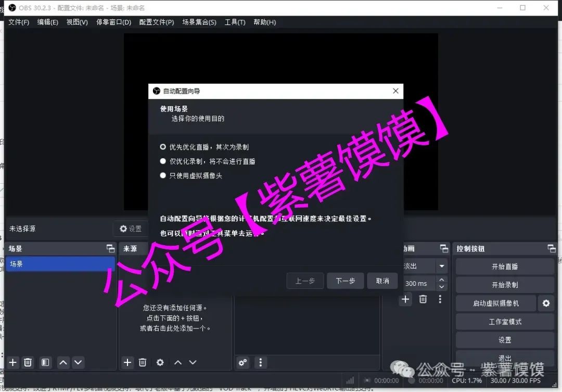The height and width of the screenshot is (392, 562).
Task: Open the 淡出 transition dropdown
Action: pos(442,266)
